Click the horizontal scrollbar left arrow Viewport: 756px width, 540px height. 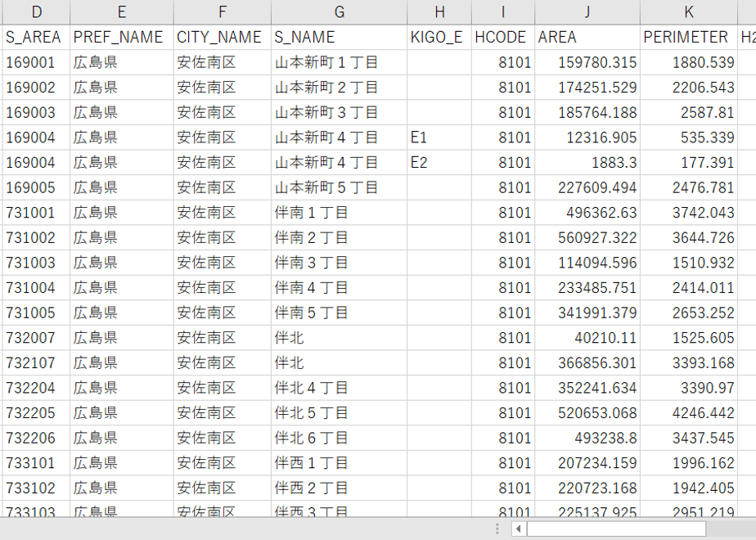tap(518, 529)
